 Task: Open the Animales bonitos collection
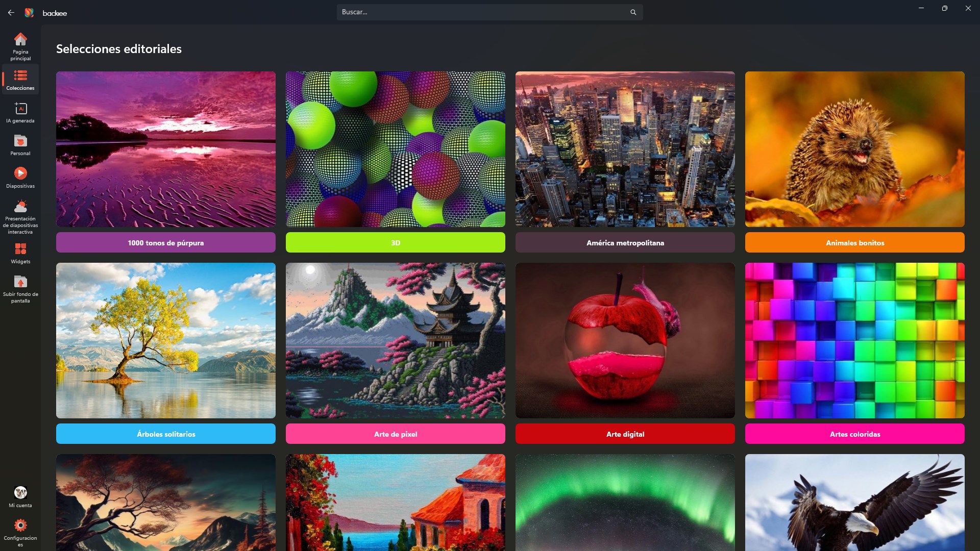855,242
